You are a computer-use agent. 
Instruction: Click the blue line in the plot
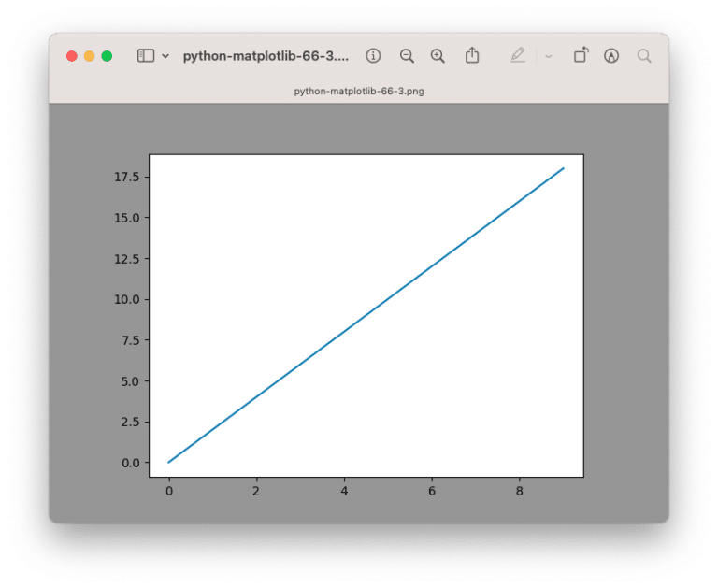366,315
